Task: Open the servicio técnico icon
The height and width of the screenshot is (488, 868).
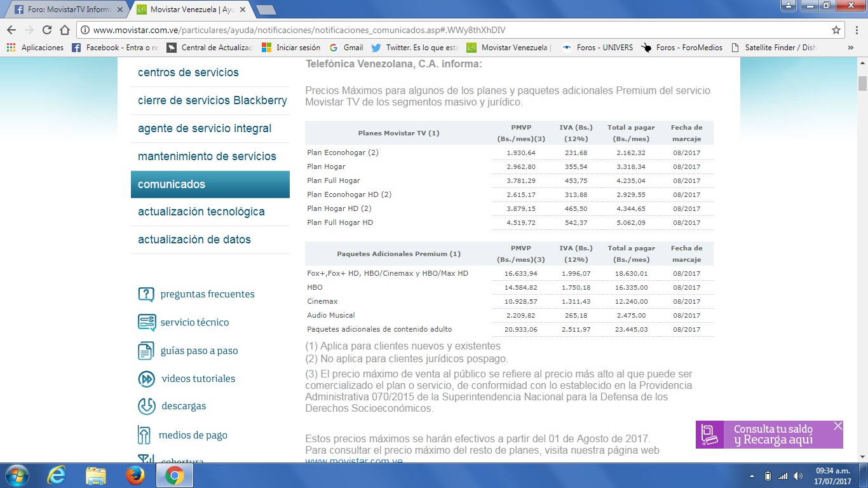Action: click(x=146, y=322)
